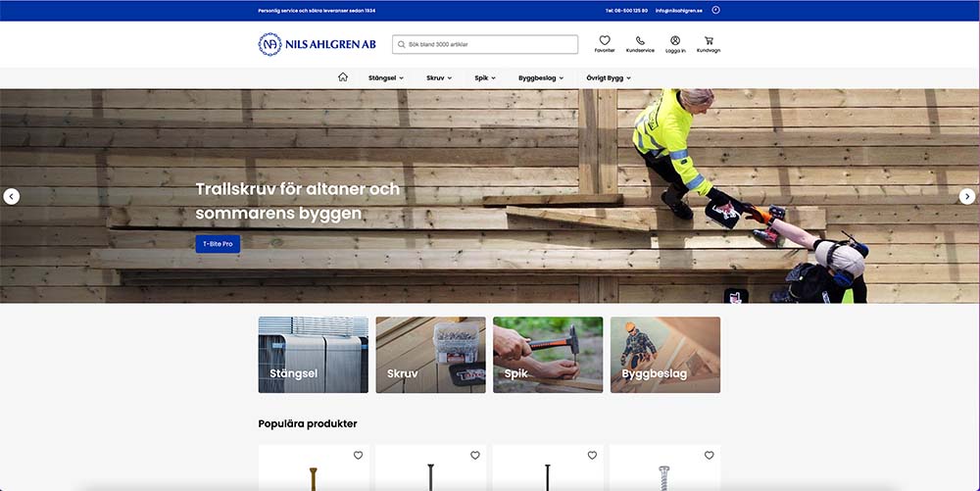
Task: Open the Skruv navigation menu
Action: (x=439, y=77)
